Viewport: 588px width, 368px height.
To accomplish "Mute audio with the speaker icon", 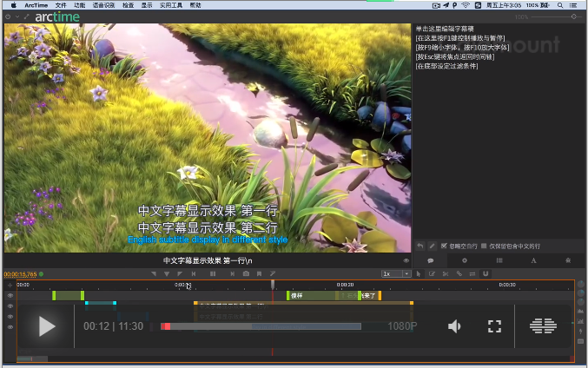I will (454, 326).
